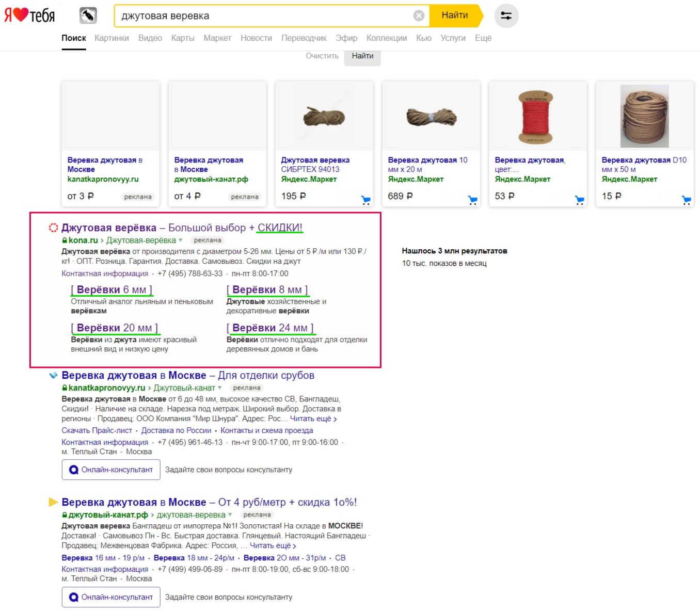Open the 'Веревка 16 мм - 19 р/м' link

[103, 558]
